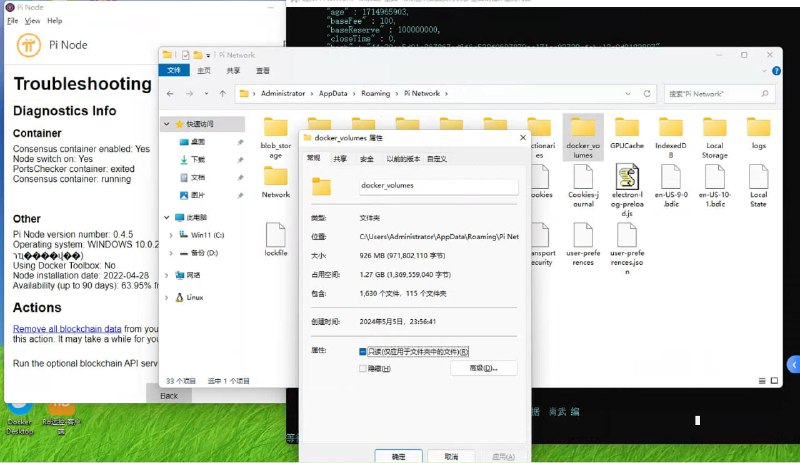This screenshot has width=800, height=463.
Task: Click the folder name field docker_volumes
Action: pos(437,186)
